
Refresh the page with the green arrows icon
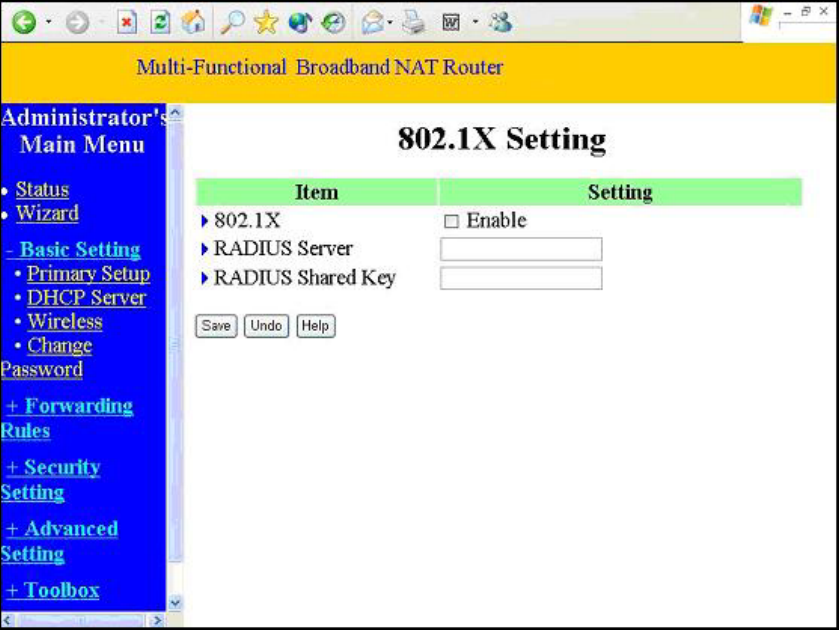pos(160,22)
